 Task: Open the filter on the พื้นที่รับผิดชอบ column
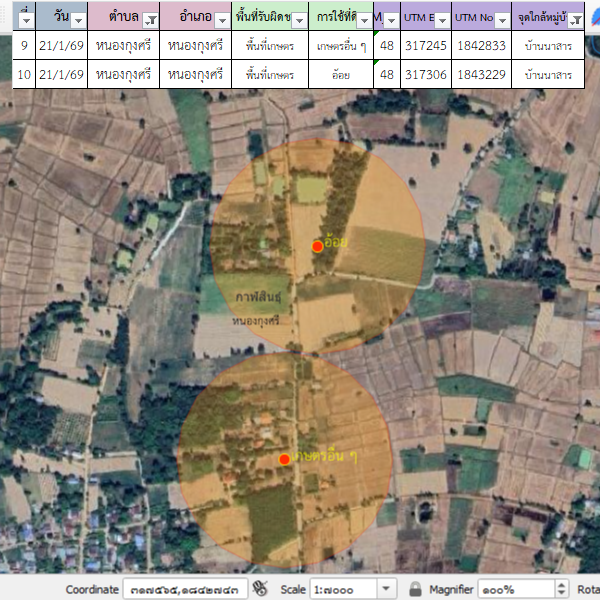[299, 20]
